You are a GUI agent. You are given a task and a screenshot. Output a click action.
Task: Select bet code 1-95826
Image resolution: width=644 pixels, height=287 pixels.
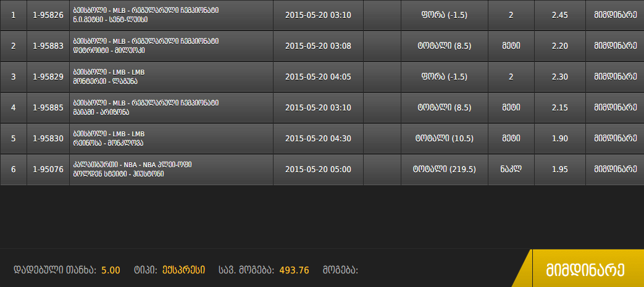pyautogui.click(x=48, y=15)
